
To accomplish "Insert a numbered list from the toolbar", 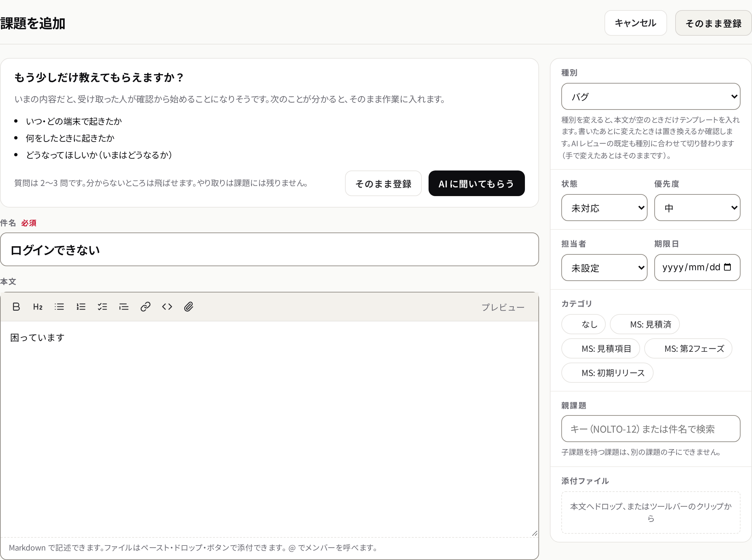I will (81, 307).
